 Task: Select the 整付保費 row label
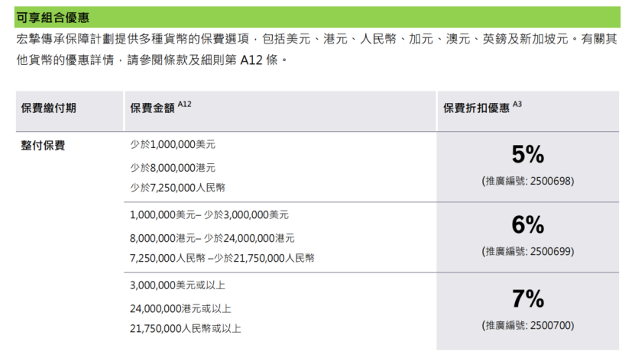(x=43, y=145)
